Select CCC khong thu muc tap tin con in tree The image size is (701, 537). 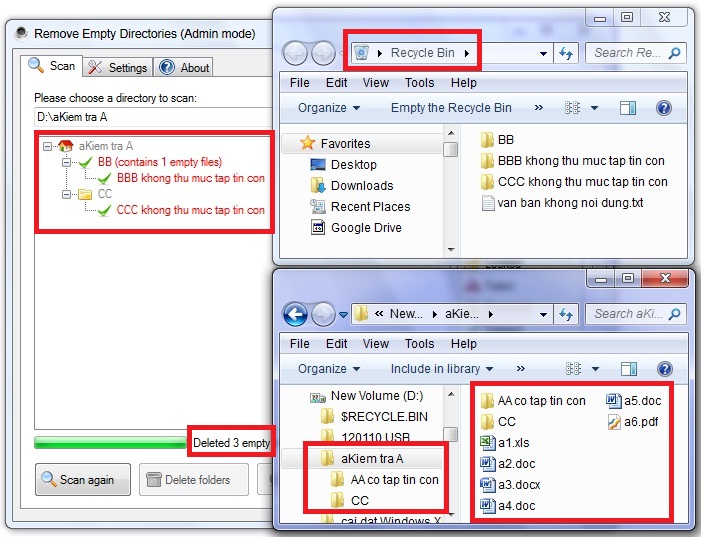(x=190, y=210)
